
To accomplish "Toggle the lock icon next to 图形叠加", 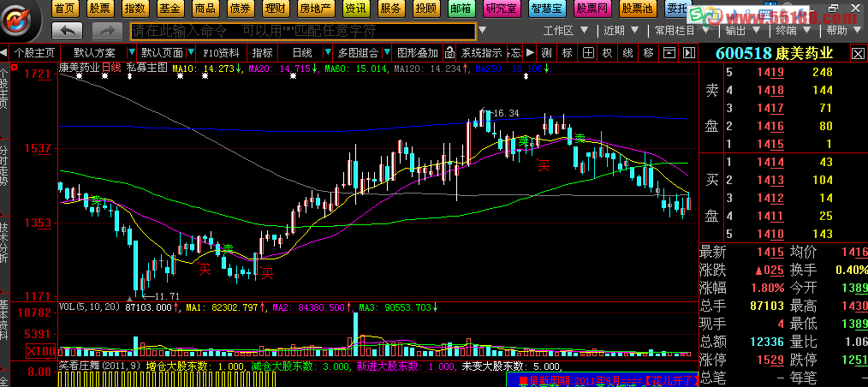I will tap(449, 53).
